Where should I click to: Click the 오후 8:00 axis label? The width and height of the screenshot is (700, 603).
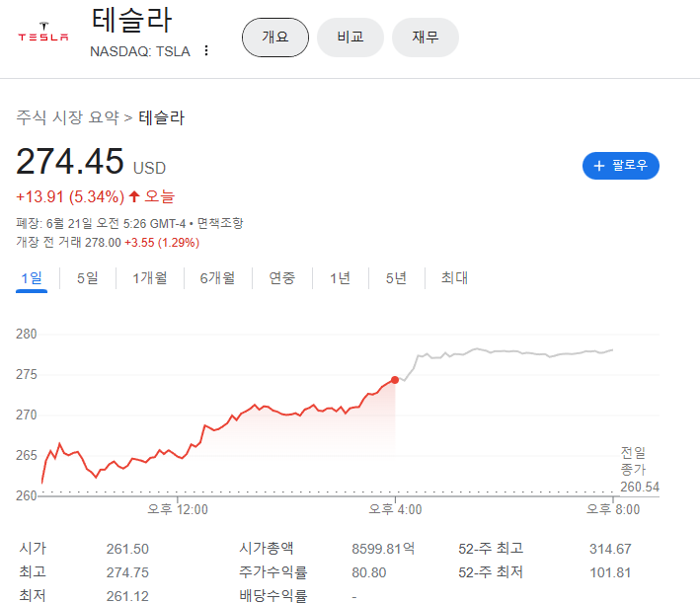point(613,509)
